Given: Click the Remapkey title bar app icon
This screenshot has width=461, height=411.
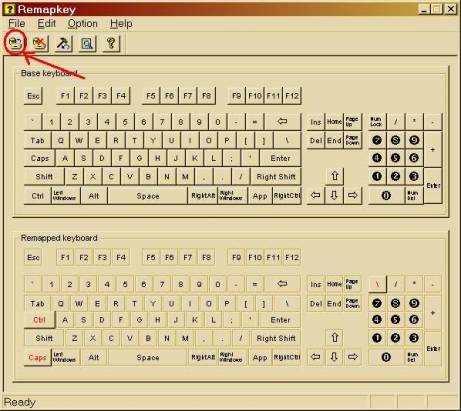Looking at the screenshot, I should (10, 9).
